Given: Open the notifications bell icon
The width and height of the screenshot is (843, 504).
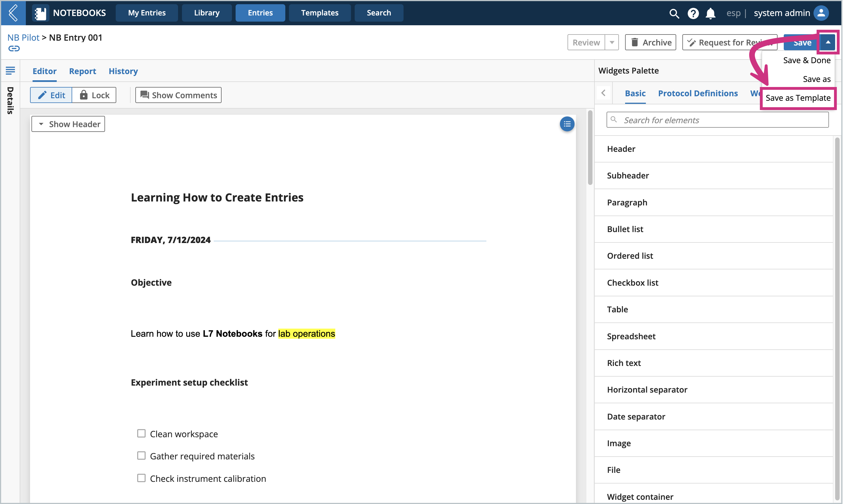Looking at the screenshot, I should 710,13.
